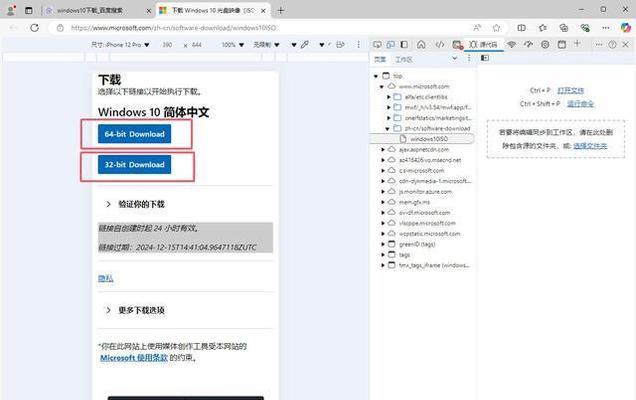Open Read Aloud from address bar

point(477,28)
